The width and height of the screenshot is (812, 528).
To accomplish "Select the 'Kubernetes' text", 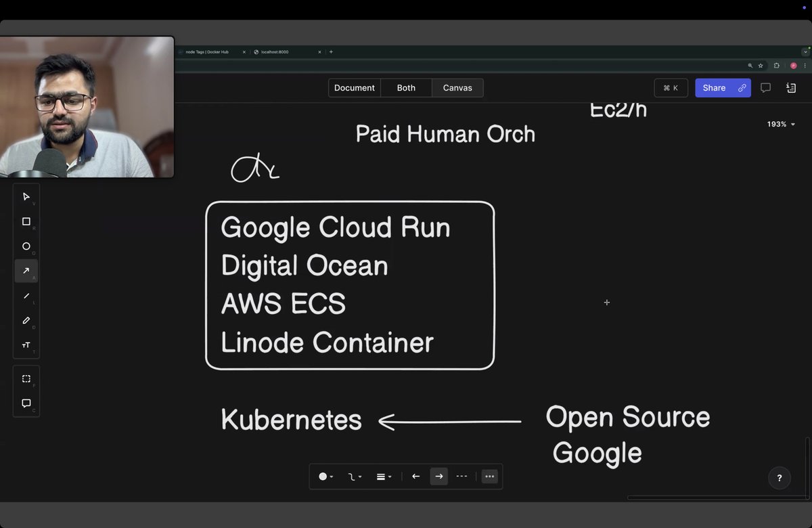I will [292, 420].
